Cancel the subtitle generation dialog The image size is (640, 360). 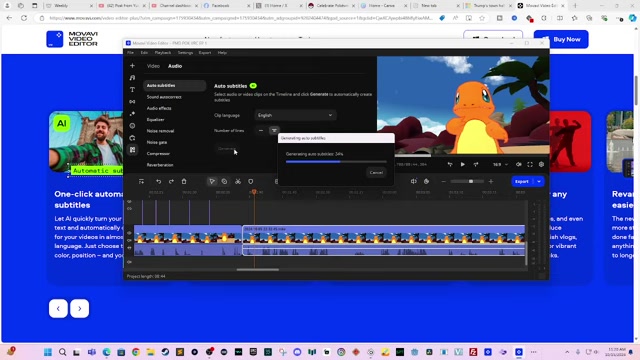(x=376, y=173)
